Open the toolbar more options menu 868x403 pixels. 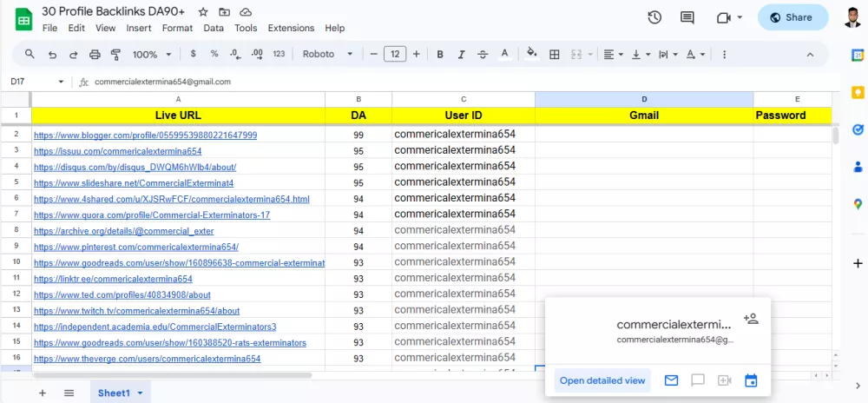point(724,54)
